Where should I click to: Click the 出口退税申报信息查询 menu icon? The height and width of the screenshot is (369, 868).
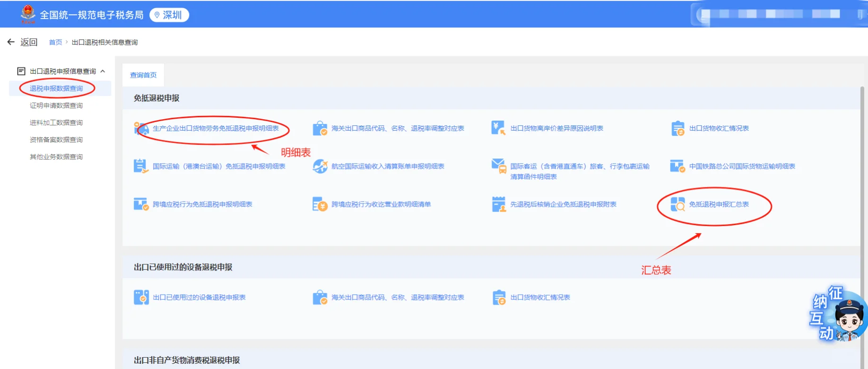pyautogui.click(x=21, y=71)
